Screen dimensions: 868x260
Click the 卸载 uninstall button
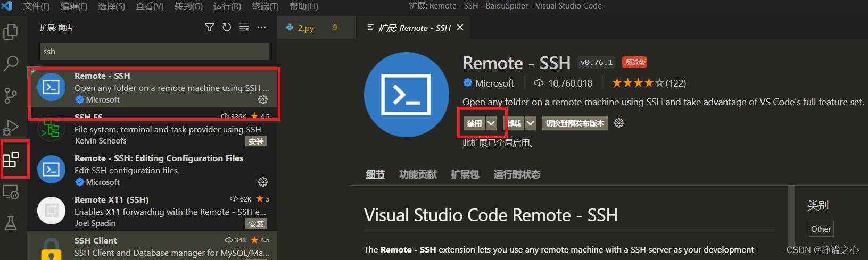click(514, 123)
